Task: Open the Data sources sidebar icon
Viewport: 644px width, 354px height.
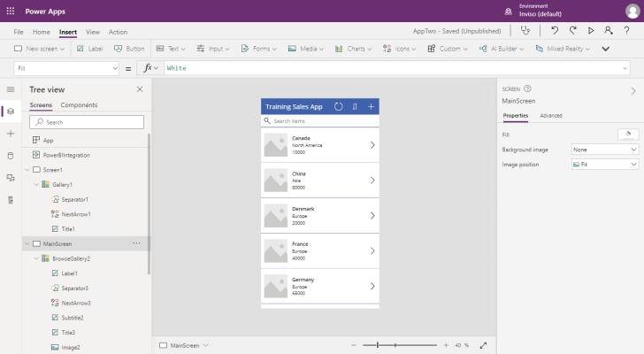Action: click(11, 156)
